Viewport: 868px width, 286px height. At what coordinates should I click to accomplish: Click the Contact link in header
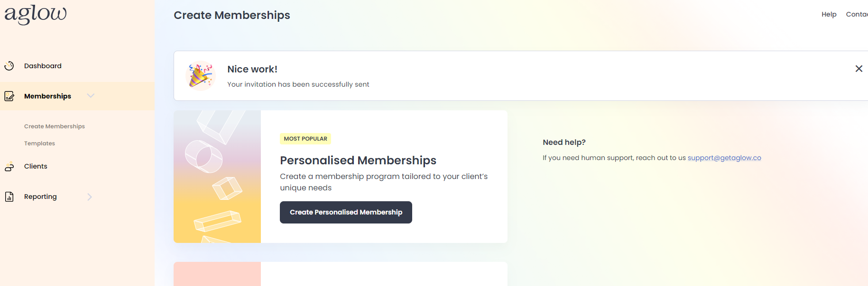(x=857, y=14)
